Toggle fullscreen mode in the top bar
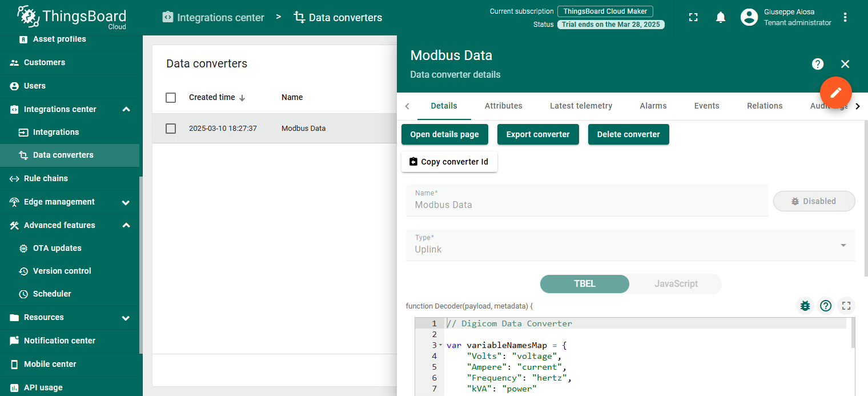 tap(693, 17)
